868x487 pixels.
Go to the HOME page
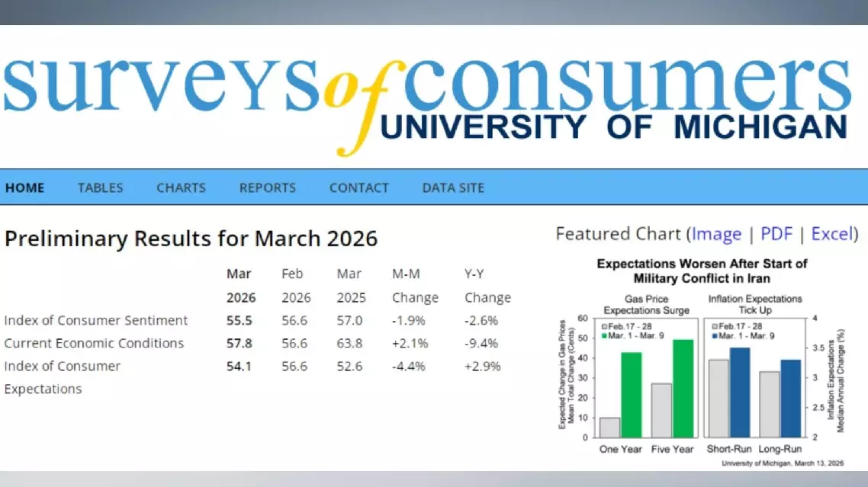(x=24, y=187)
